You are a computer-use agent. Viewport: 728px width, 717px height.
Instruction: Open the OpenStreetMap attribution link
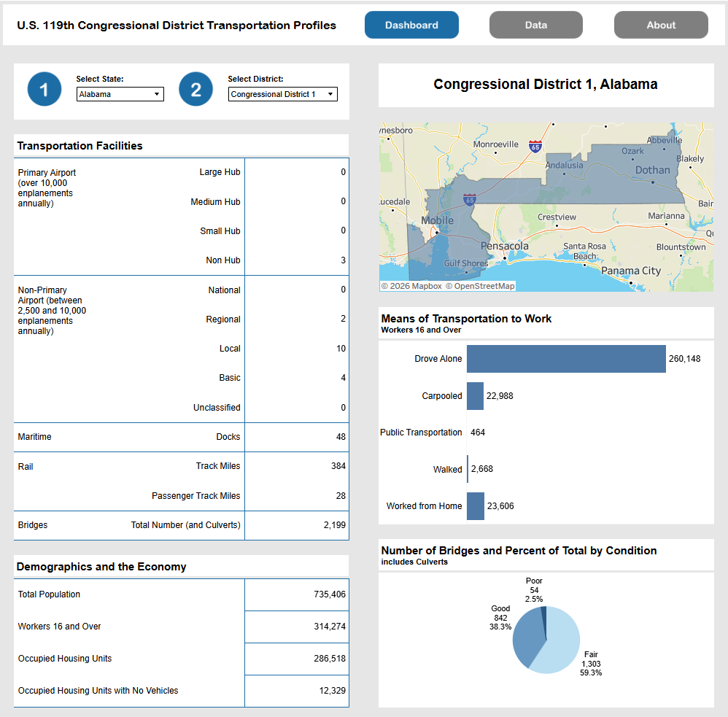pos(480,286)
